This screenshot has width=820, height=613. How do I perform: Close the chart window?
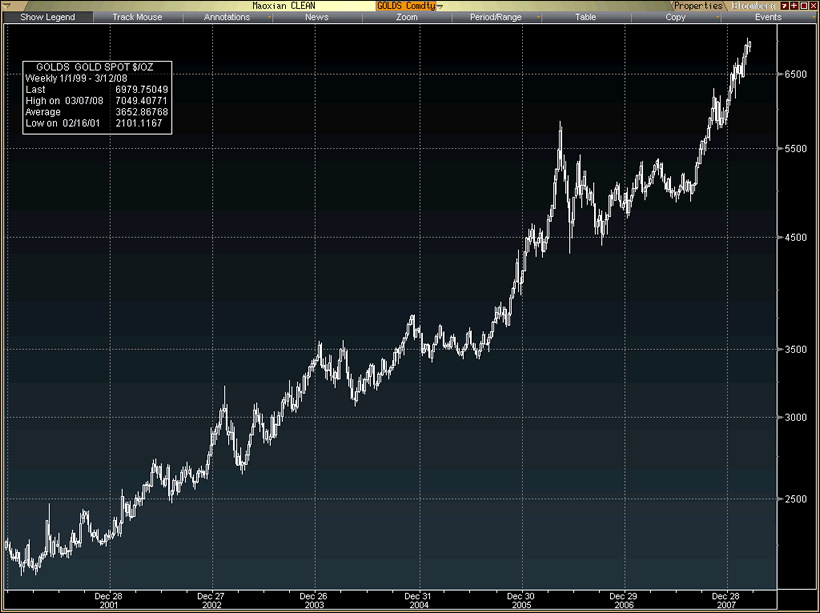813,5
